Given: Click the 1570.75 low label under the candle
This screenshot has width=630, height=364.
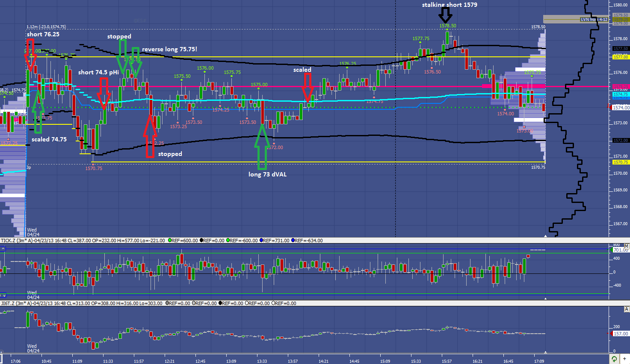Looking at the screenshot, I should [x=94, y=168].
